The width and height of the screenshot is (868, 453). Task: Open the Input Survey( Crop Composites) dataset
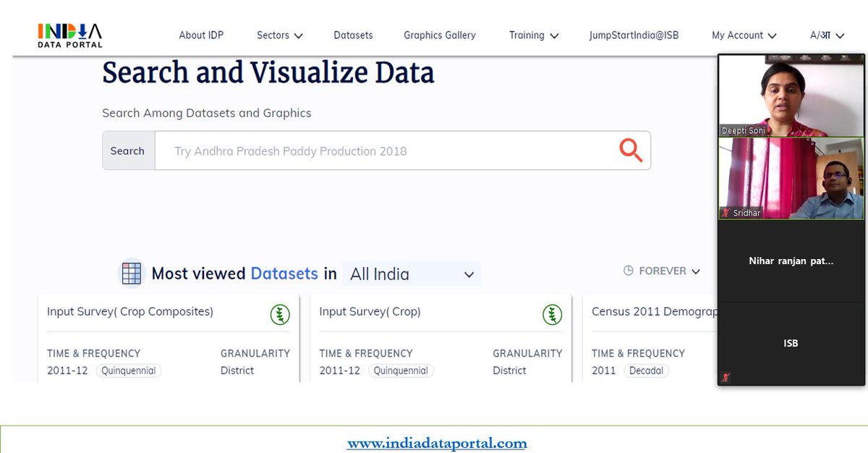[130, 312]
